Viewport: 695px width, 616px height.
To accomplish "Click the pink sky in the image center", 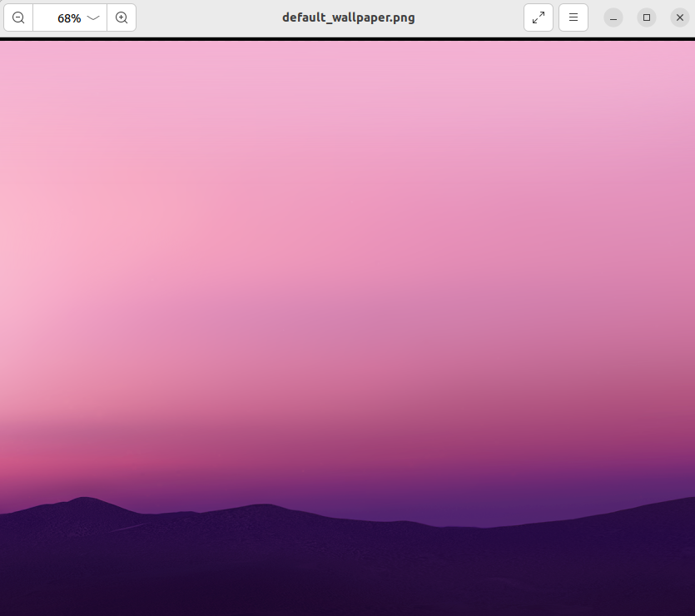I will (347, 250).
